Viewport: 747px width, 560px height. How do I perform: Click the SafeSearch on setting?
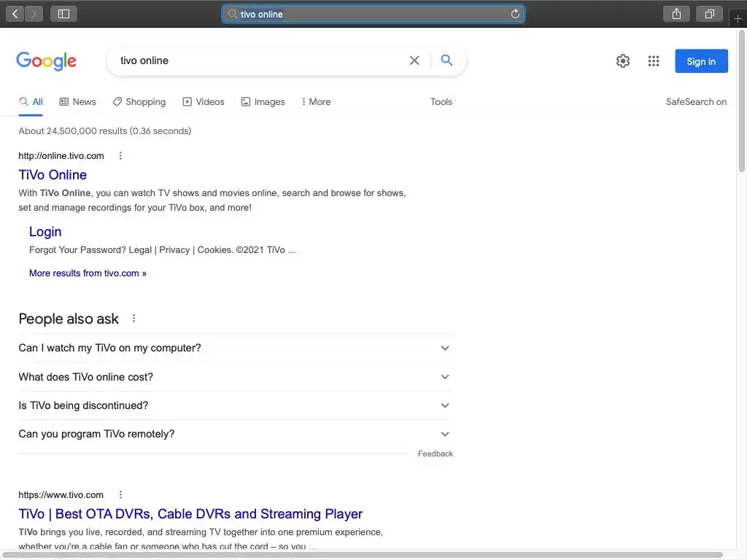tap(696, 102)
